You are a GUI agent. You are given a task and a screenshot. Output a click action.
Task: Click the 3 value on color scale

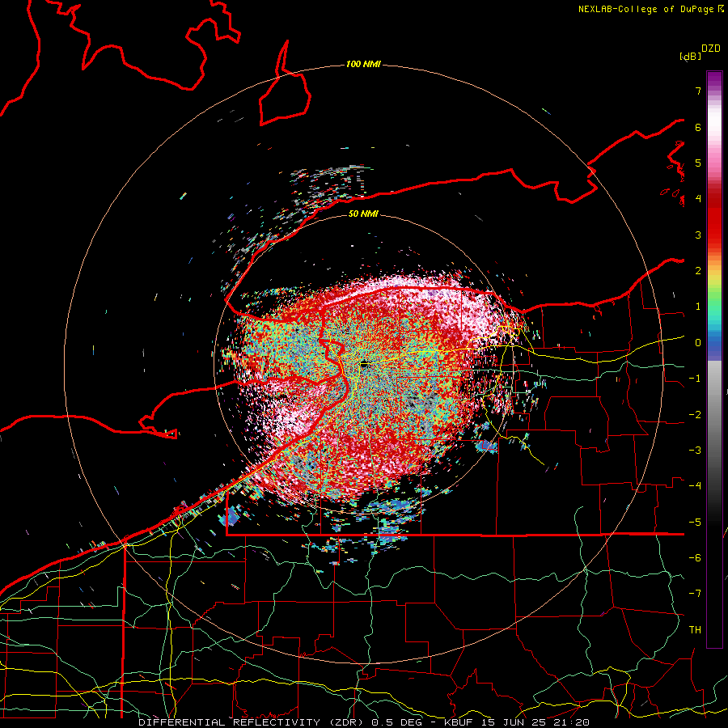(698, 235)
